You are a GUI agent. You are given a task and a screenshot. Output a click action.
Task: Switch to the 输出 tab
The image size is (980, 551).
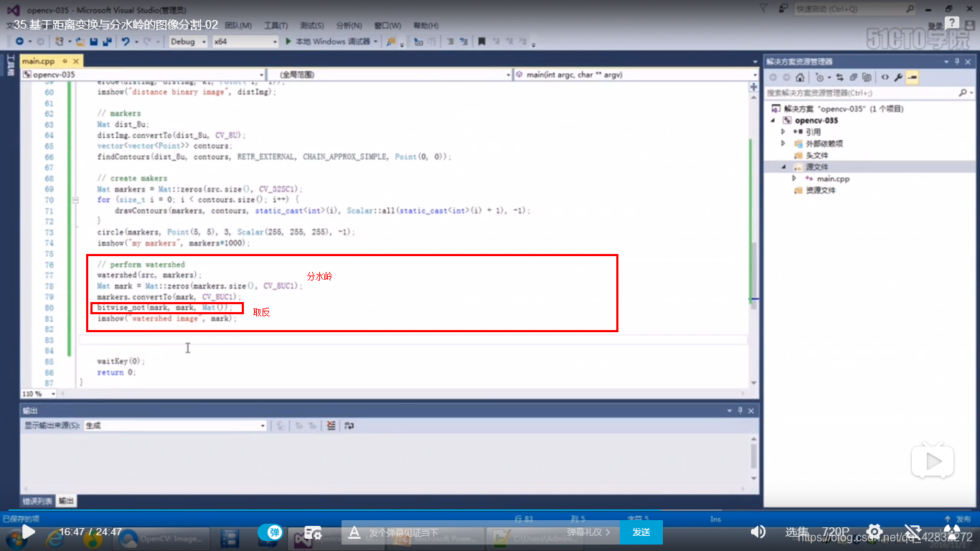point(66,501)
